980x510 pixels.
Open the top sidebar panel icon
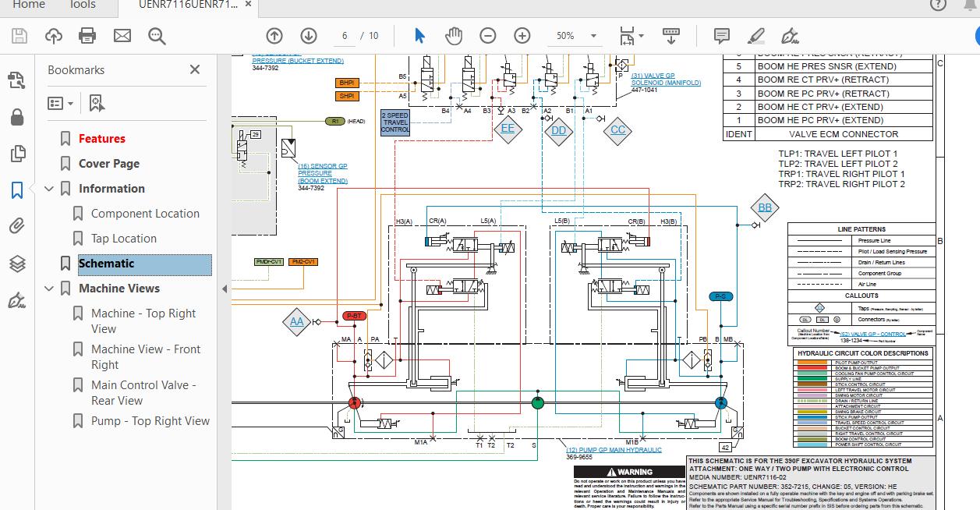[x=16, y=80]
